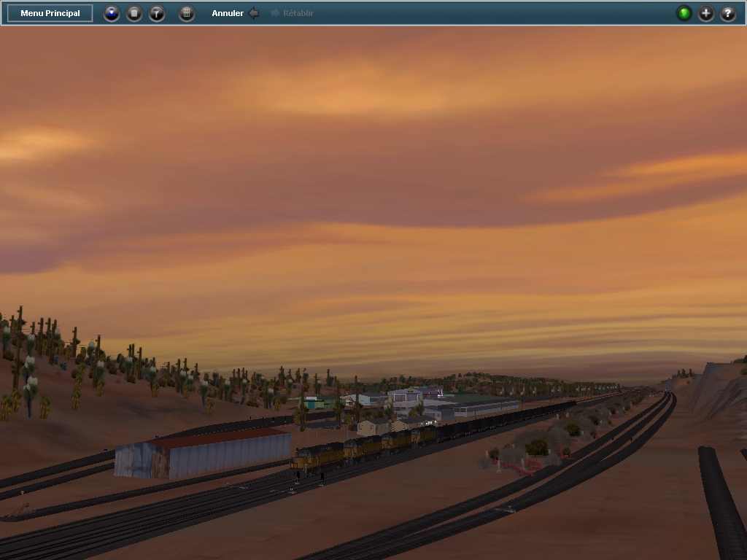Image resolution: width=747 pixels, height=560 pixels.
Task: Open help with the question mark icon
Action: coord(728,13)
